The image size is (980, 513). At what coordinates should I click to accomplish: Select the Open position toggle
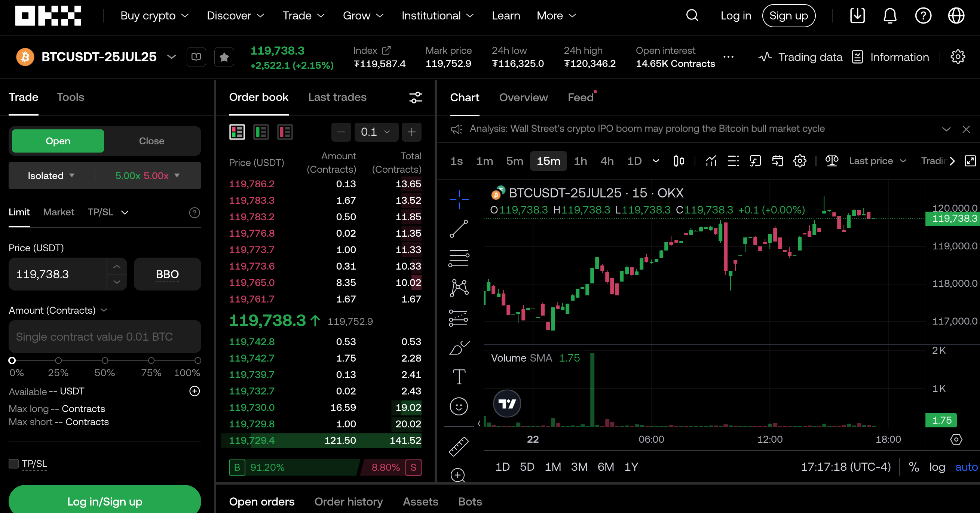pos(58,141)
